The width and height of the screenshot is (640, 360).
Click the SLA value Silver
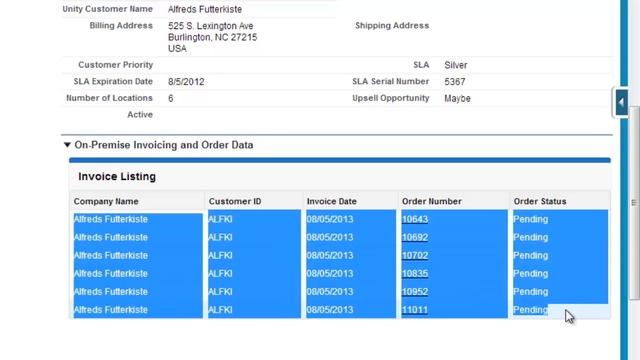[x=456, y=65]
